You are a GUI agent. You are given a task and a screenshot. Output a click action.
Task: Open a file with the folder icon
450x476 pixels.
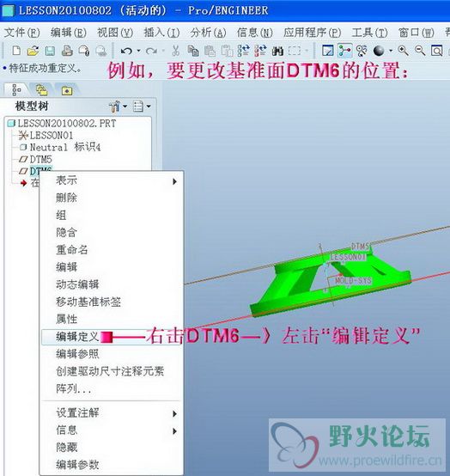pyautogui.click(x=33, y=51)
